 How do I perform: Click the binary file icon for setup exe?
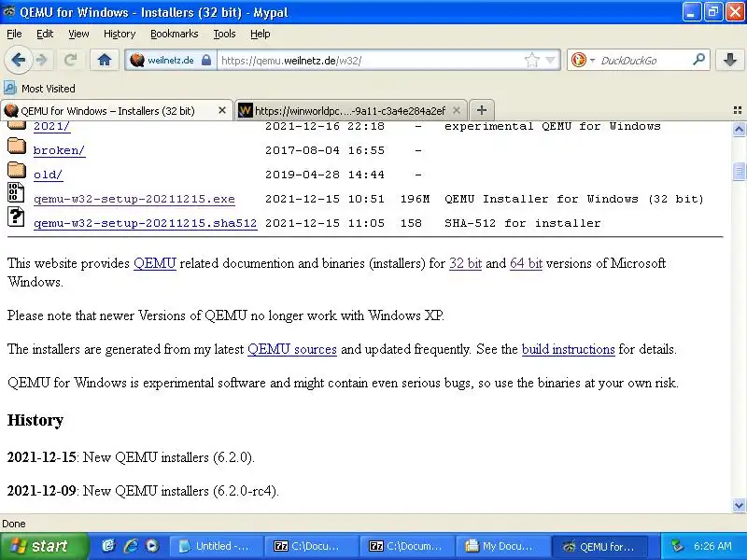16,192
